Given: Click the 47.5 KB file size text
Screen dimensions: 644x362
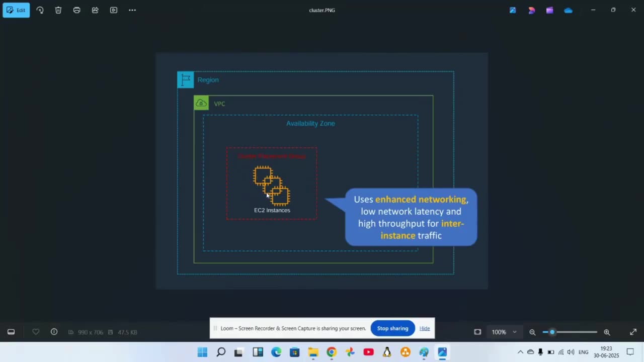Looking at the screenshot, I should tap(127, 332).
